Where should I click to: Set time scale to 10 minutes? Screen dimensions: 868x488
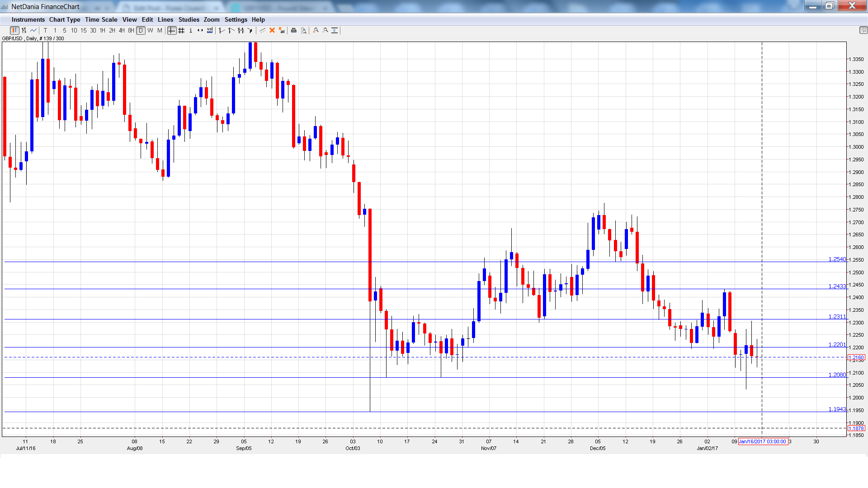tap(74, 31)
